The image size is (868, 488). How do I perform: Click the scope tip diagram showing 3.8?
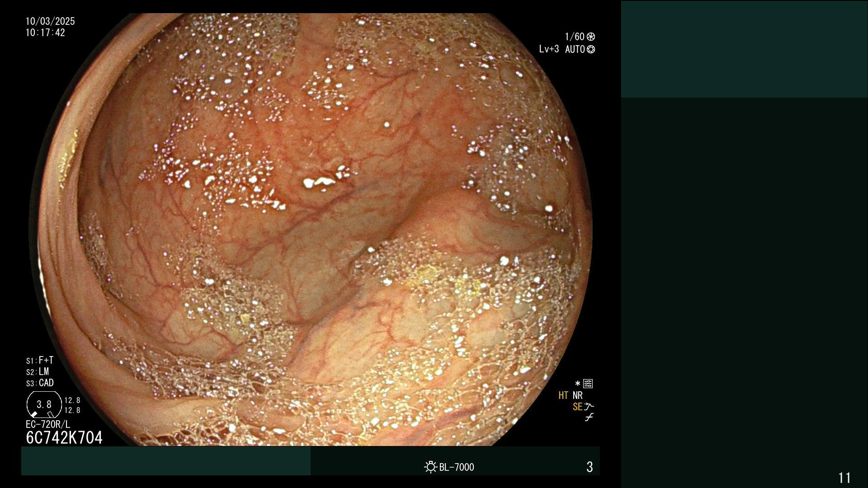[44, 404]
